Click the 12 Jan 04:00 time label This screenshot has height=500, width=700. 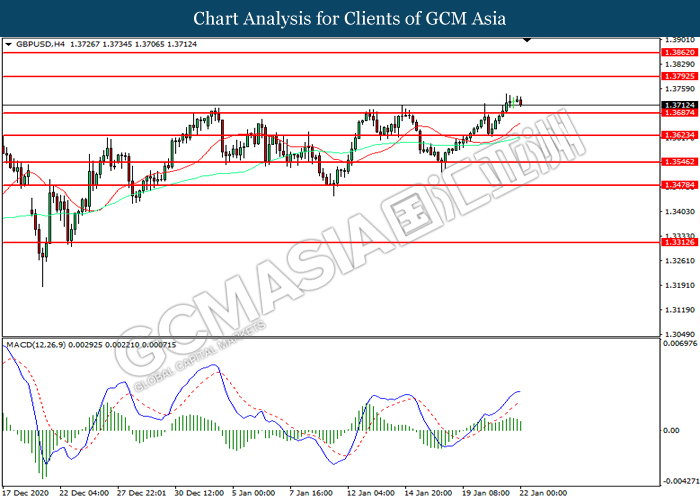pos(371,493)
